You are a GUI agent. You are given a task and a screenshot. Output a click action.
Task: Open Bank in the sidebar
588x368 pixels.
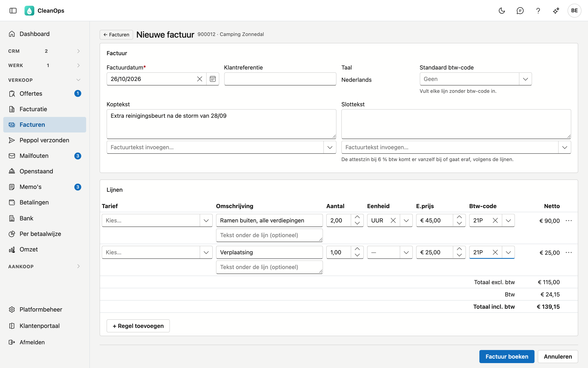(45, 218)
